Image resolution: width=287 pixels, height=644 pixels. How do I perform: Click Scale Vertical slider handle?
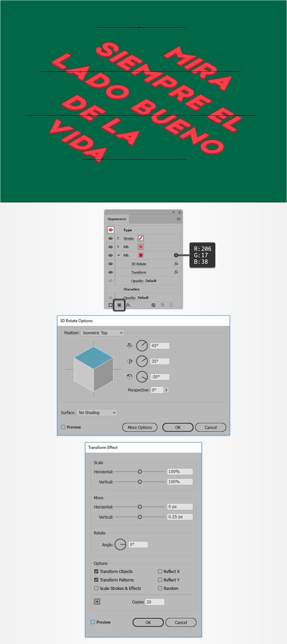pyautogui.click(x=140, y=482)
